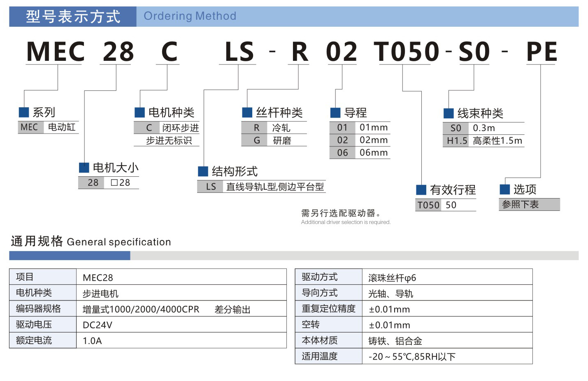Click the '闭环步进' motor type entry

(181, 128)
